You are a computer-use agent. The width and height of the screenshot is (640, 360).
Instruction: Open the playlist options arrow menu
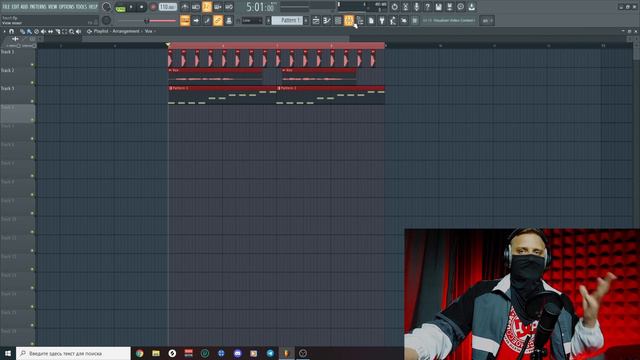coord(4,31)
